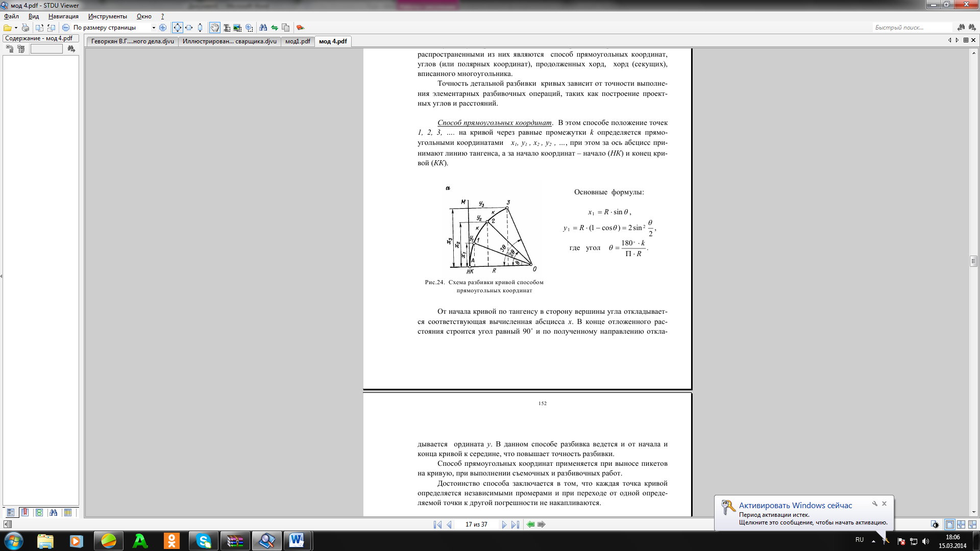Show the Bookmarks sidebar tab icon
Viewport: 980px width, 551px height.
click(25, 512)
